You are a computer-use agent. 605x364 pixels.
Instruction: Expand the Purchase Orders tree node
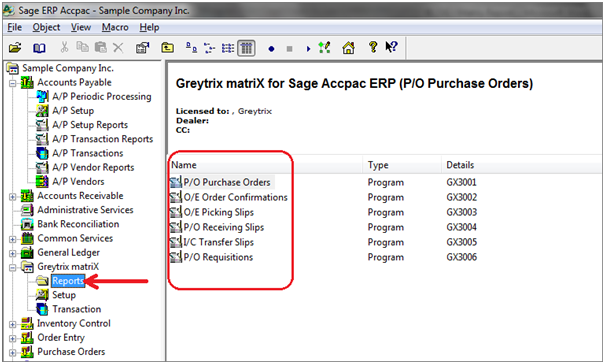[x=13, y=352]
